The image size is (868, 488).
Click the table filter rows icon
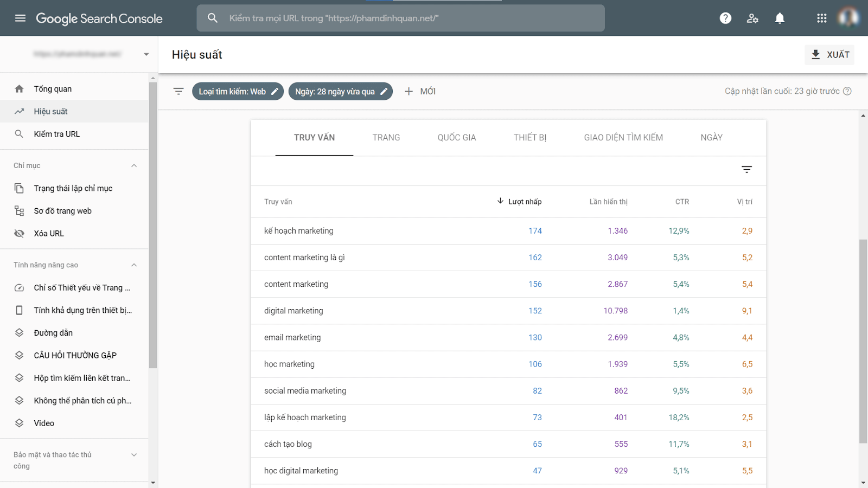point(746,170)
